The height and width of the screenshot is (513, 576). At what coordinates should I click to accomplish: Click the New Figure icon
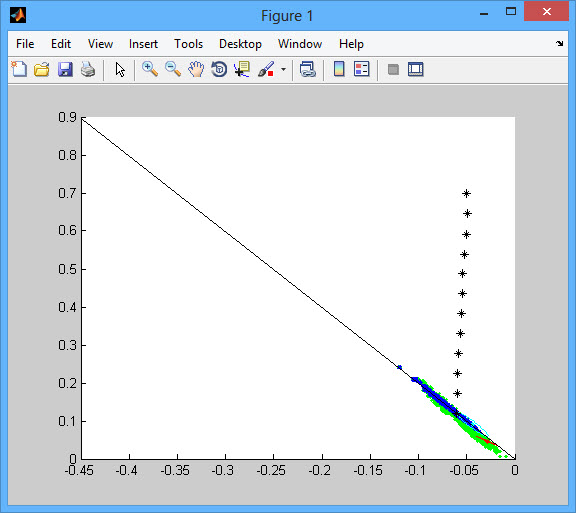coord(19,69)
